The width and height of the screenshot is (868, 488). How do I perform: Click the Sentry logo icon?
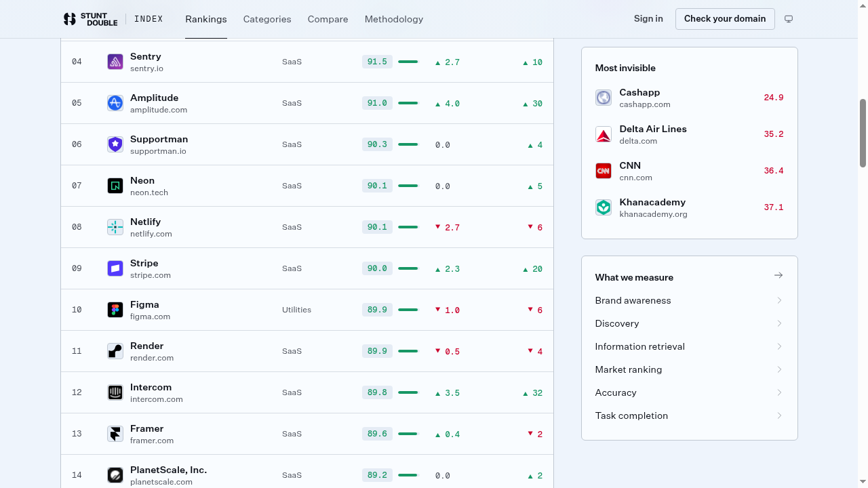click(x=115, y=62)
